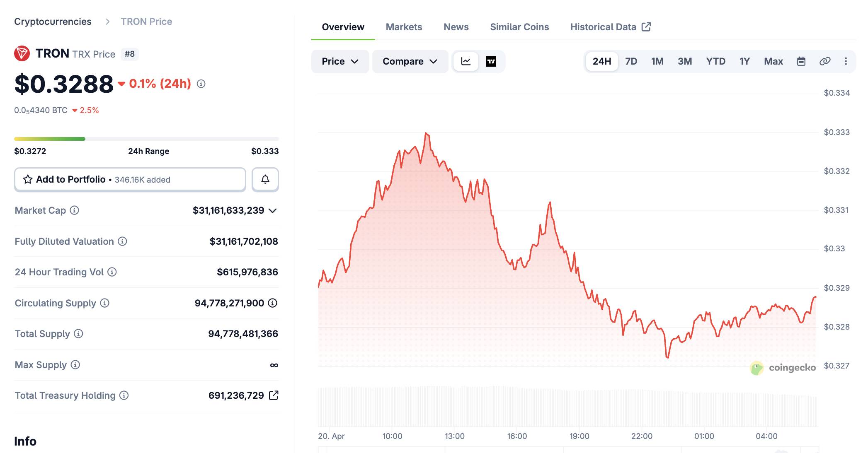
Task: Open the Compare dropdown
Action: pyautogui.click(x=410, y=61)
